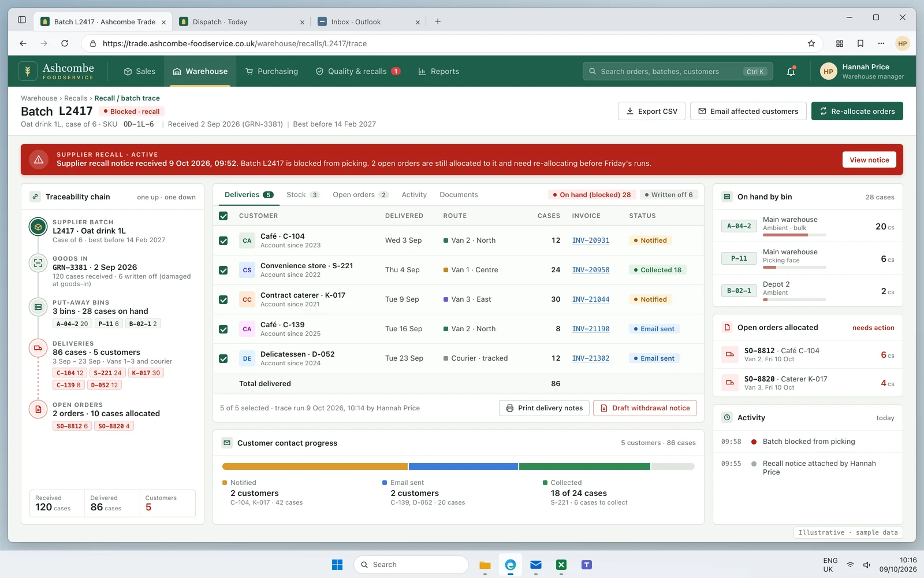Open the SO-8812 Café C-104 order
924x578 pixels.
808,355
